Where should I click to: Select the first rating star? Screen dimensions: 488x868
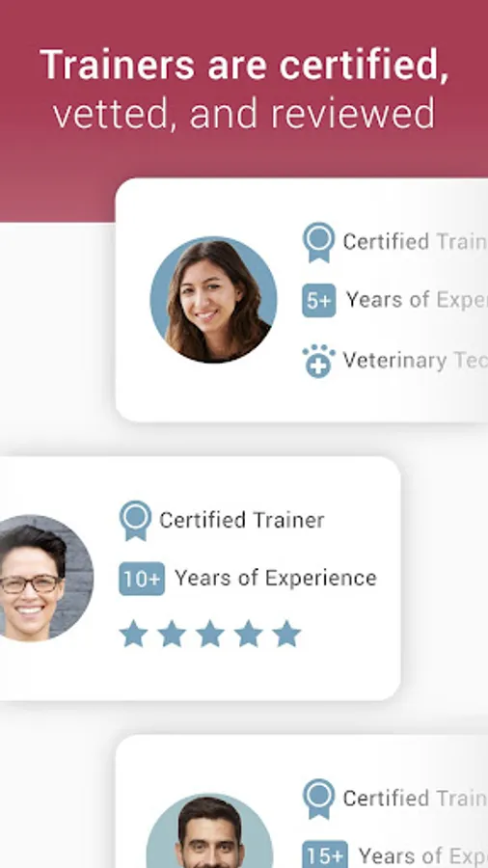coord(133,634)
